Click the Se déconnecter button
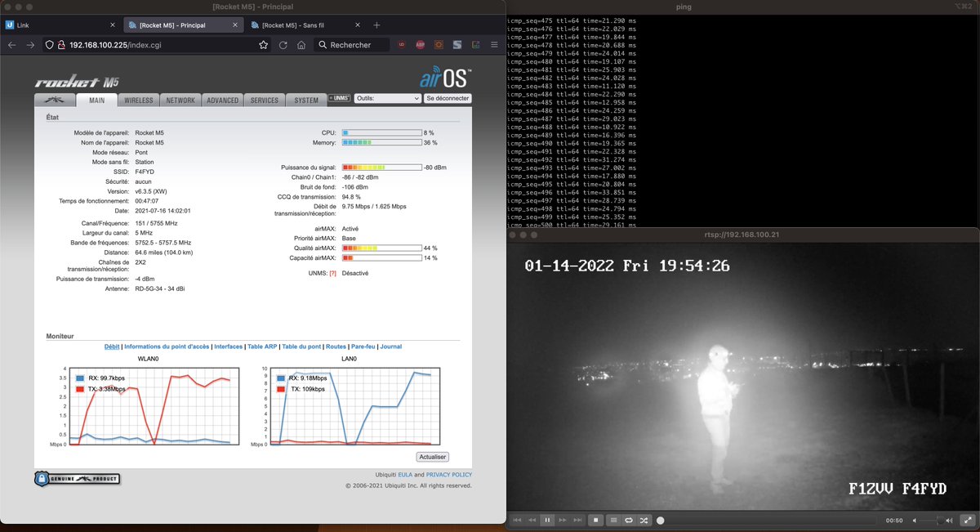This screenshot has height=532, width=980. 448,98
